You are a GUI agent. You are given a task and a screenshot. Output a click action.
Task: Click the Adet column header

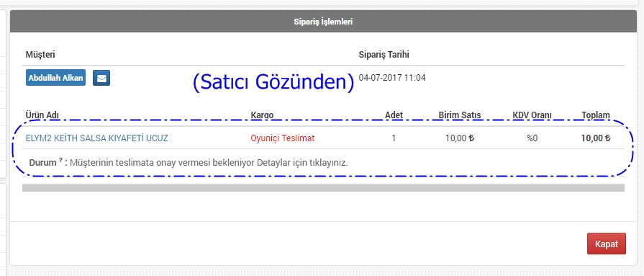[394, 115]
